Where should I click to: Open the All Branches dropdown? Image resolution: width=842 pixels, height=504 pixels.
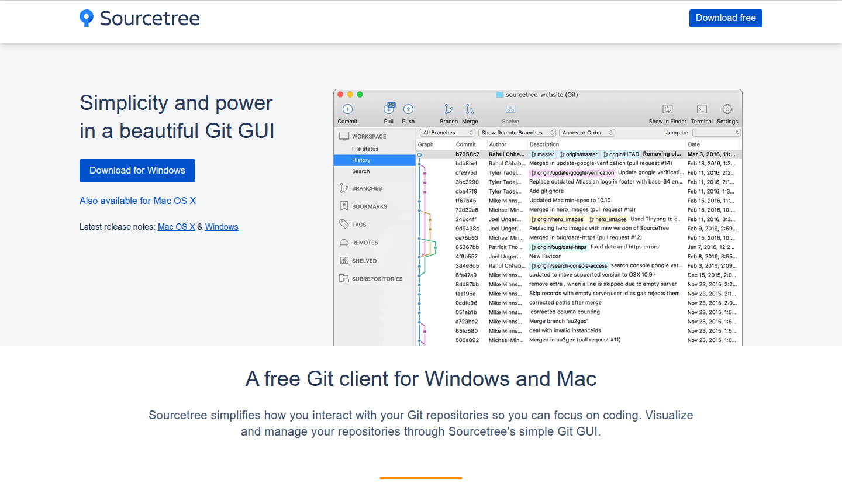pyautogui.click(x=447, y=133)
